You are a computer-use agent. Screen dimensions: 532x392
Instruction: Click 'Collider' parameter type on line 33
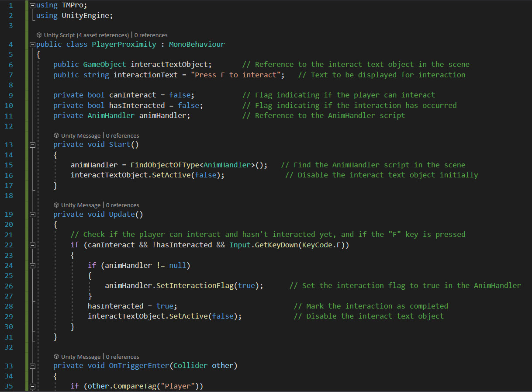tap(190, 365)
